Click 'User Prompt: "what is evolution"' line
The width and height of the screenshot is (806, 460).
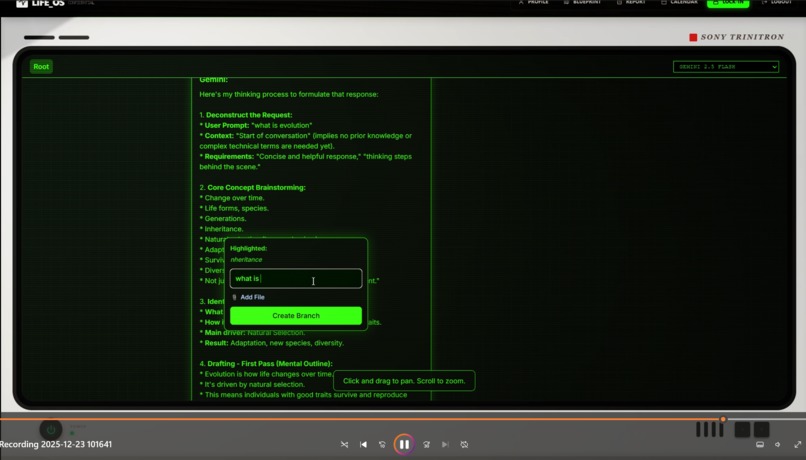point(256,125)
